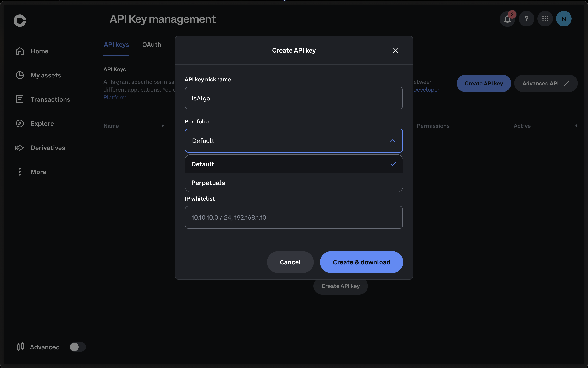
Task: Click the Derivatives icon in sidebar
Action: tap(20, 148)
